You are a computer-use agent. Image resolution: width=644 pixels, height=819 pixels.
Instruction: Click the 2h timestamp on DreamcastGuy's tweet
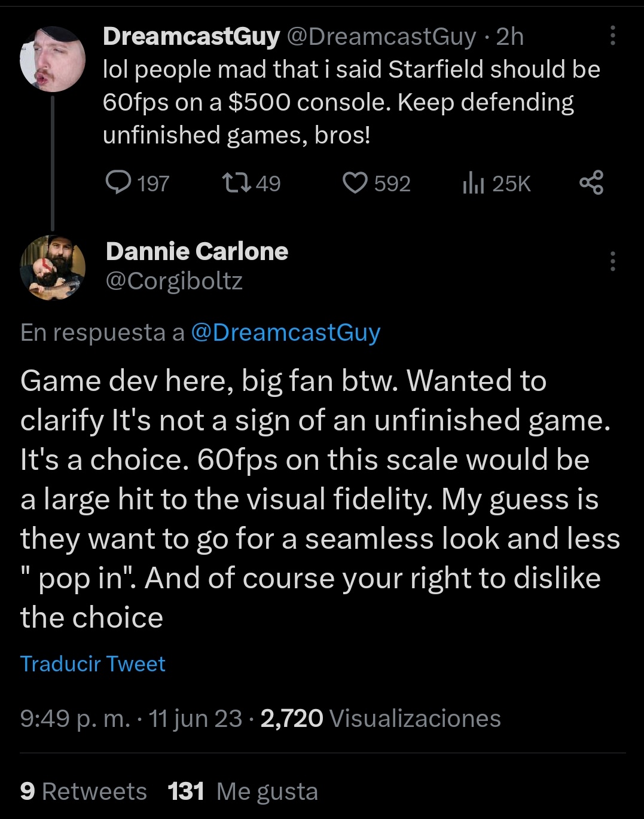pyautogui.click(x=510, y=36)
